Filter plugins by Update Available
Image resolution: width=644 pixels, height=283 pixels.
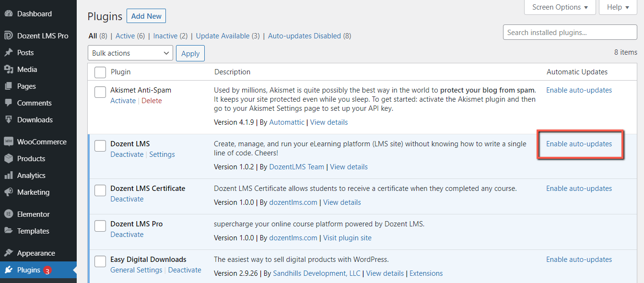[222, 36]
